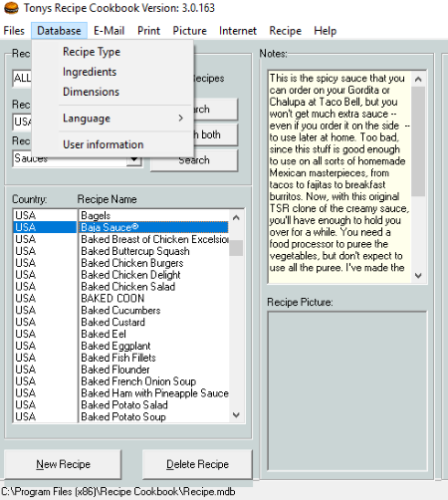448x500 pixels.
Task: Select Baked Potato Soup recipe
Action: click(x=154, y=417)
